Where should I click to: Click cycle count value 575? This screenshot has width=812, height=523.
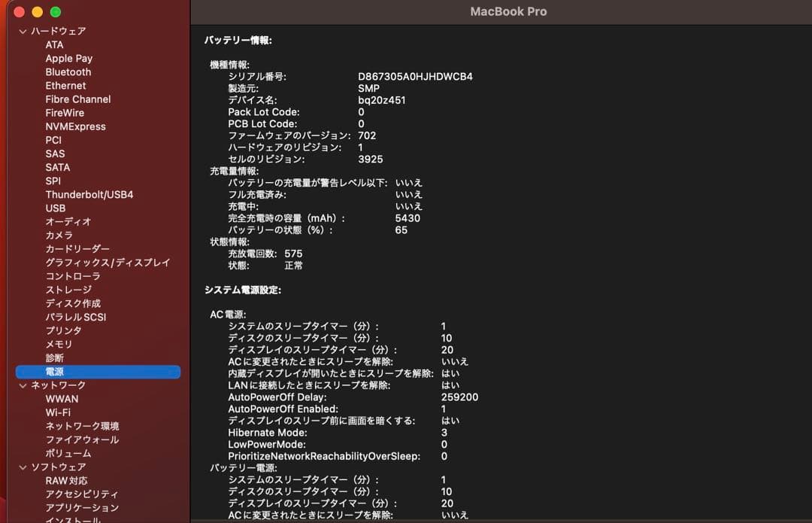tap(293, 254)
